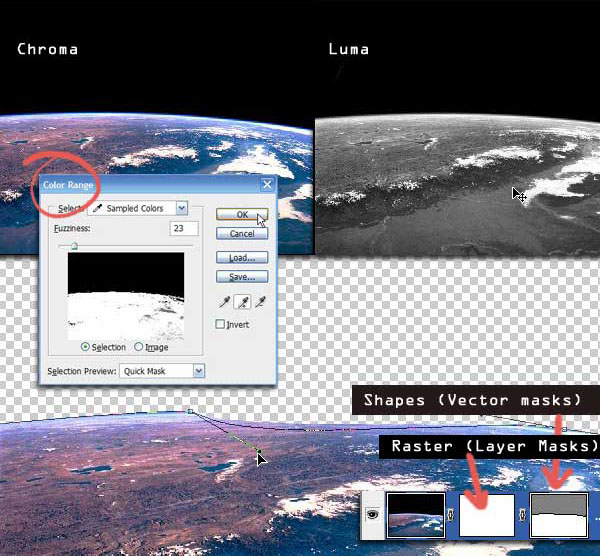Click the path anchor point at the horizon peak
600x556 pixels.
pos(190,411)
